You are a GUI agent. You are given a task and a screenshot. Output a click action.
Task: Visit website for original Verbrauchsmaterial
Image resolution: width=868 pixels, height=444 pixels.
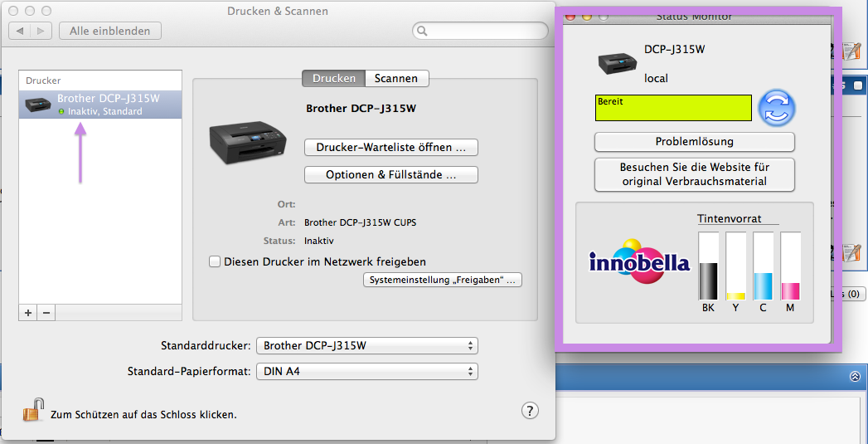pos(694,174)
